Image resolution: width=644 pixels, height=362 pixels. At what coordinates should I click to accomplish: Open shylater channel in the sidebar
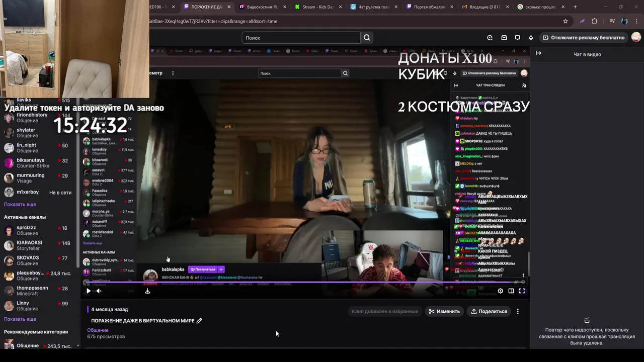click(38, 133)
